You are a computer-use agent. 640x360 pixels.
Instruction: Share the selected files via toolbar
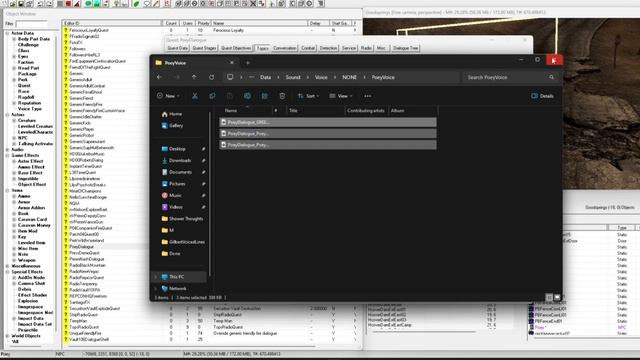coord(264,96)
